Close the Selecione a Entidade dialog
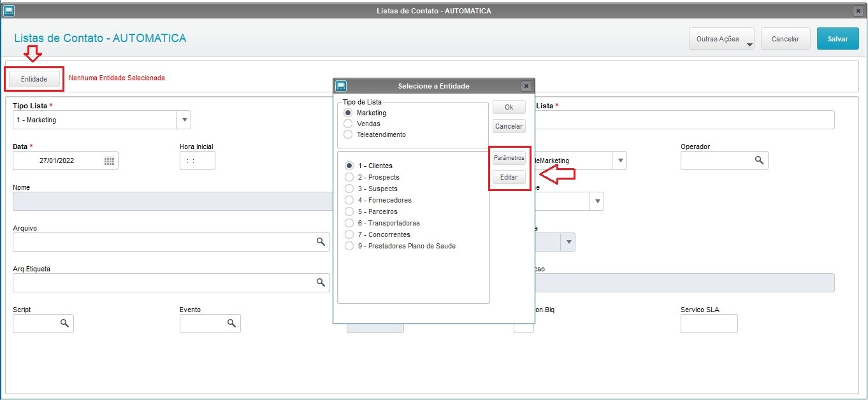 click(x=526, y=86)
